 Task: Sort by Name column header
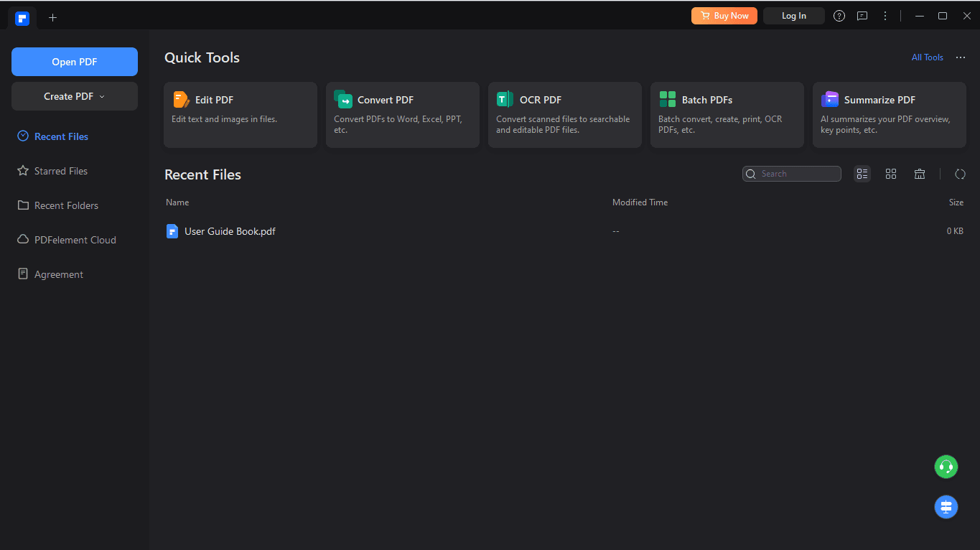point(177,202)
